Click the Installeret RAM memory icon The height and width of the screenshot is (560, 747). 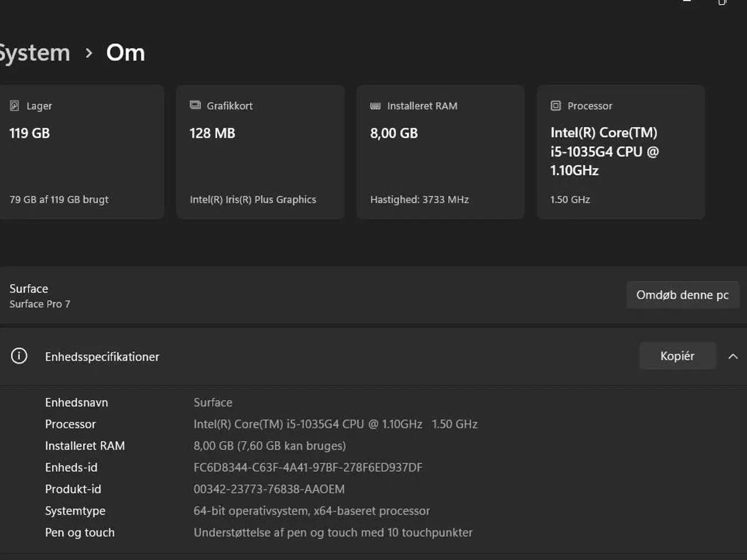(375, 106)
